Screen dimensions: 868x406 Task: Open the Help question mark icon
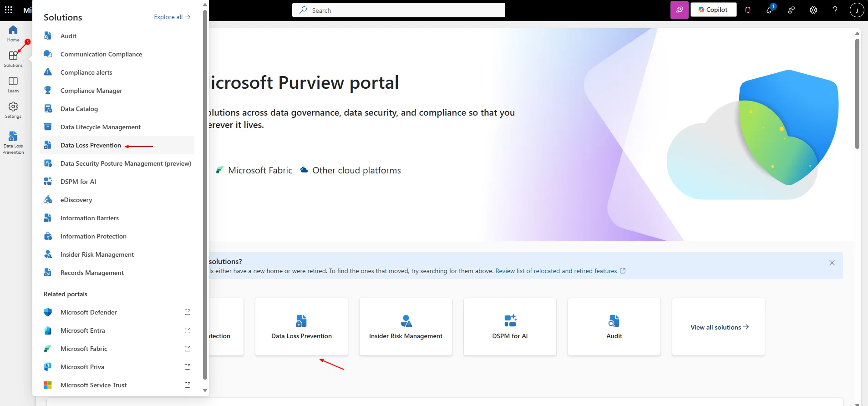pyautogui.click(x=835, y=10)
